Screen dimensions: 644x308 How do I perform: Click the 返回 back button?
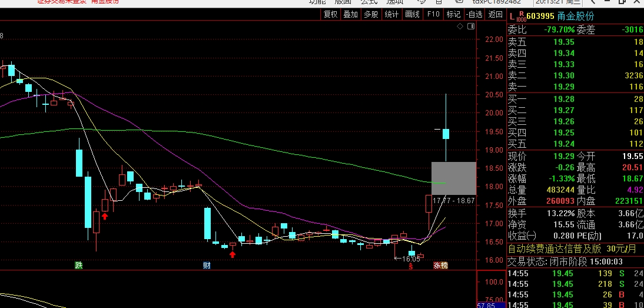tap(495, 14)
